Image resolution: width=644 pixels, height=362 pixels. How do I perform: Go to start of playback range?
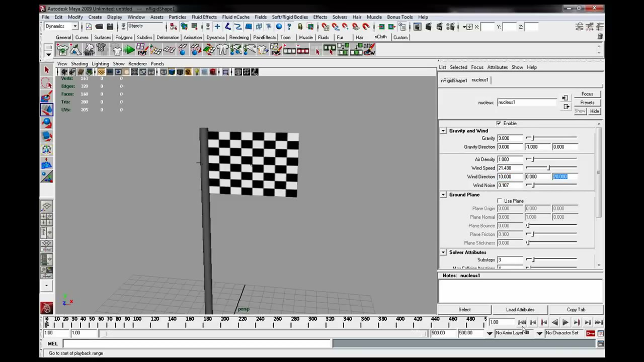tap(522, 323)
